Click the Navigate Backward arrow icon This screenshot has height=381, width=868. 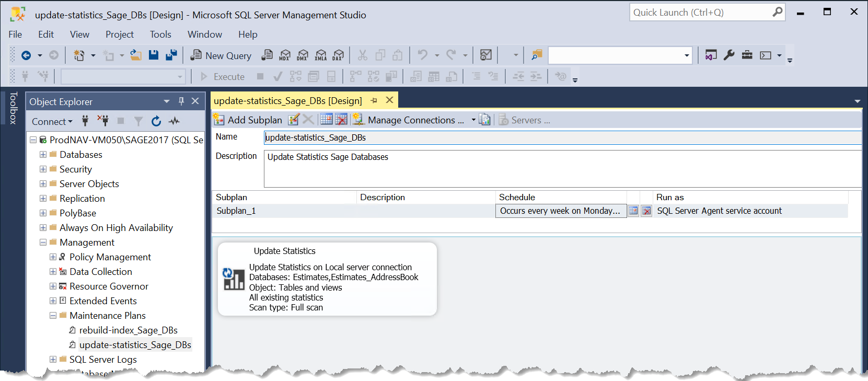point(26,55)
